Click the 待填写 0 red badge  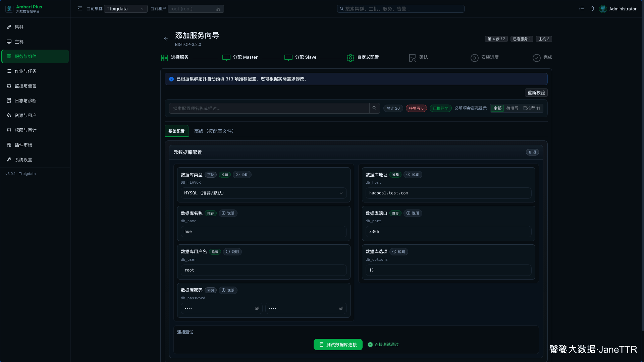pos(416,108)
